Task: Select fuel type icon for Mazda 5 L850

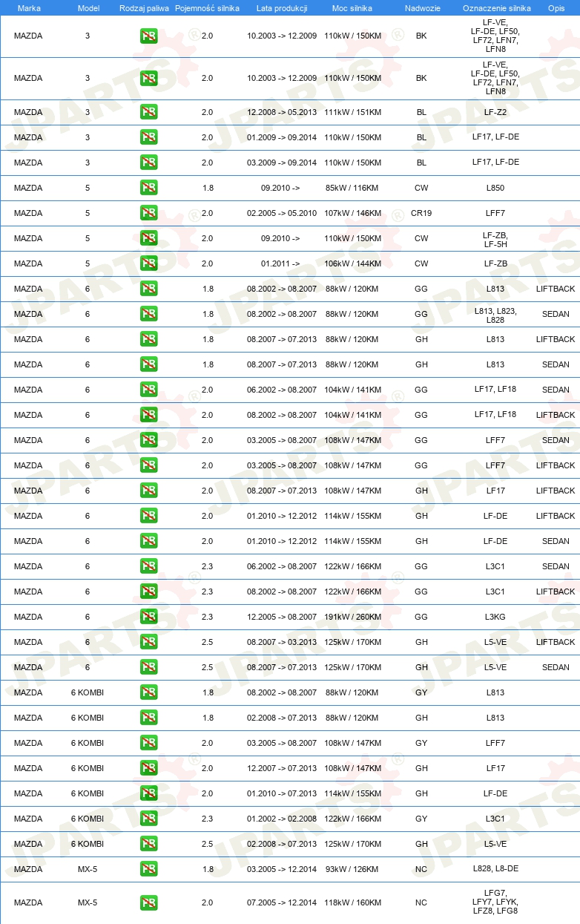Action: pos(148,188)
